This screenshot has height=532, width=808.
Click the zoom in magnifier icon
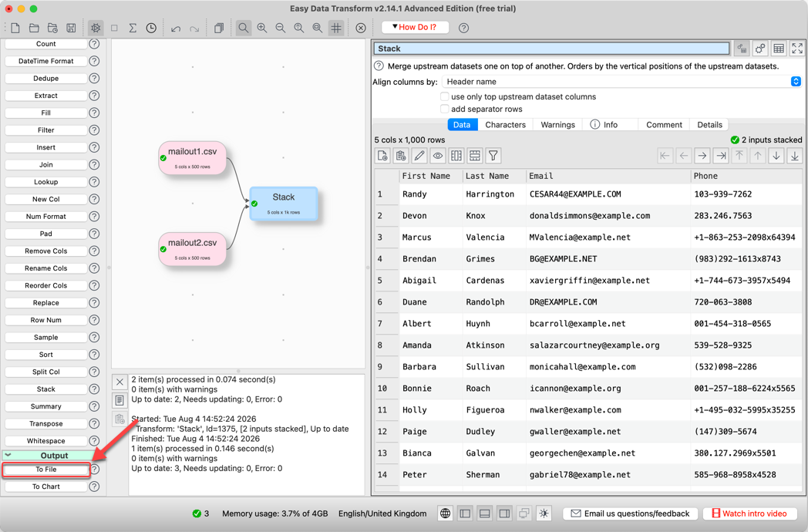point(262,28)
